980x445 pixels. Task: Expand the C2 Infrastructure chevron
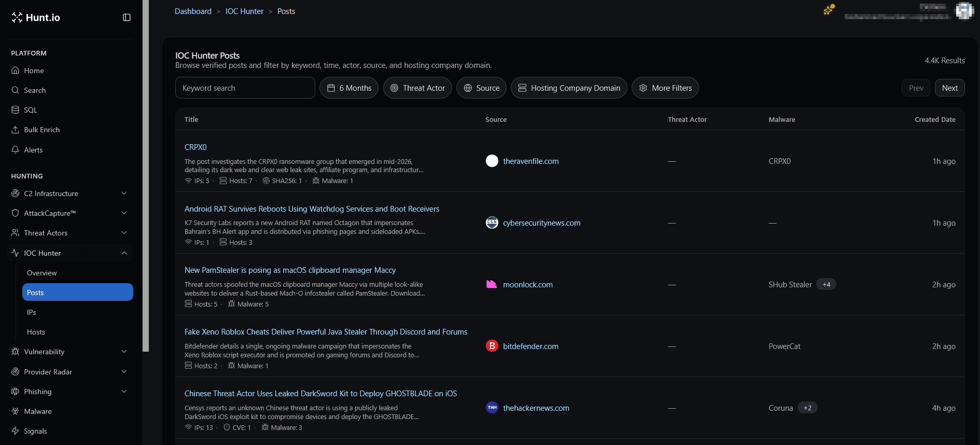(124, 193)
